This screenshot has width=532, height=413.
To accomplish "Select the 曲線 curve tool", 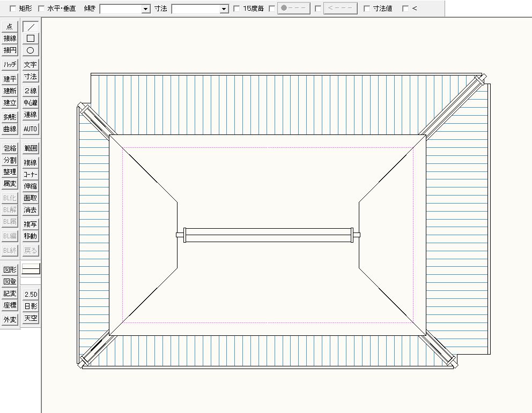I will point(10,129).
